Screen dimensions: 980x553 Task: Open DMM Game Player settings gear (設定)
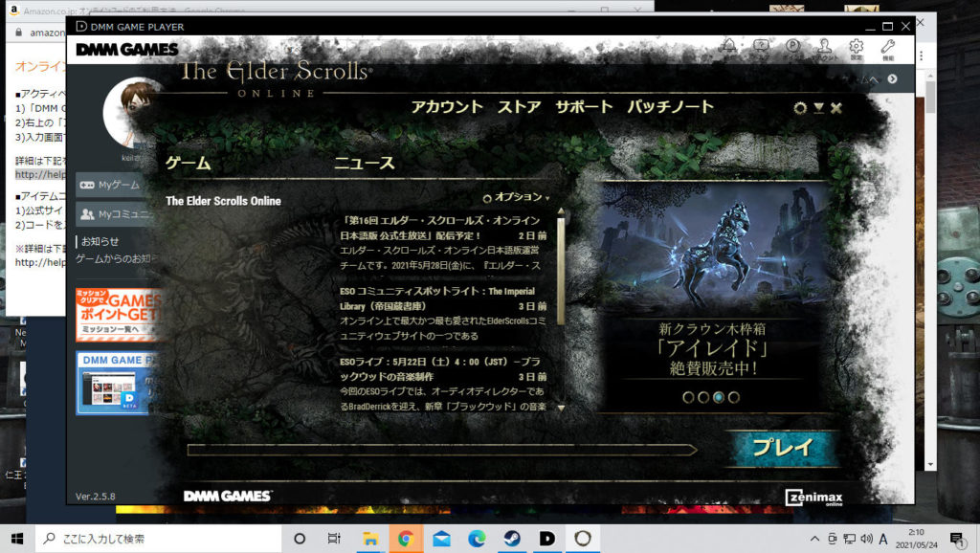pyautogui.click(x=856, y=49)
